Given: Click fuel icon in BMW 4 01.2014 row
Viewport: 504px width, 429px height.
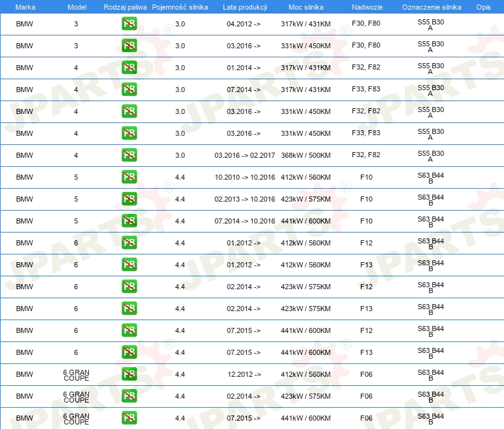Looking at the screenshot, I should click(x=129, y=68).
